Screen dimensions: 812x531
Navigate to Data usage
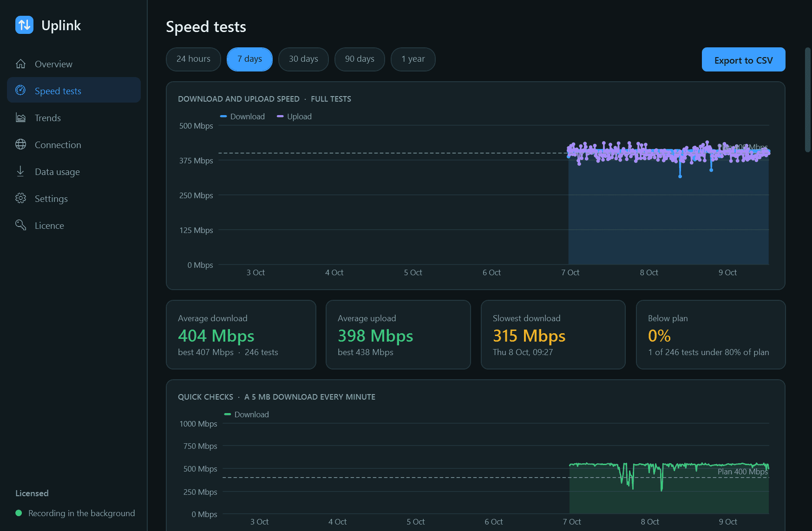[x=74, y=172]
